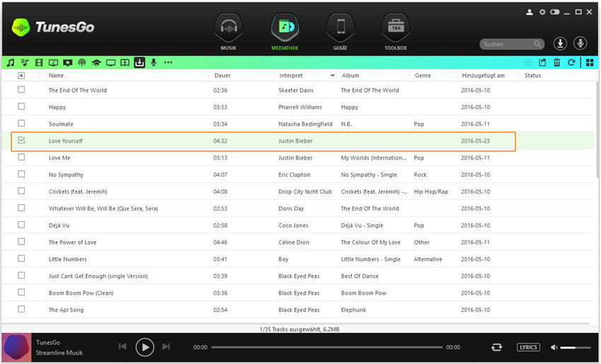Viewport: 601px width, 364px height.
Task: Check the box for Soulmate
Action: (x=21, y=124)
